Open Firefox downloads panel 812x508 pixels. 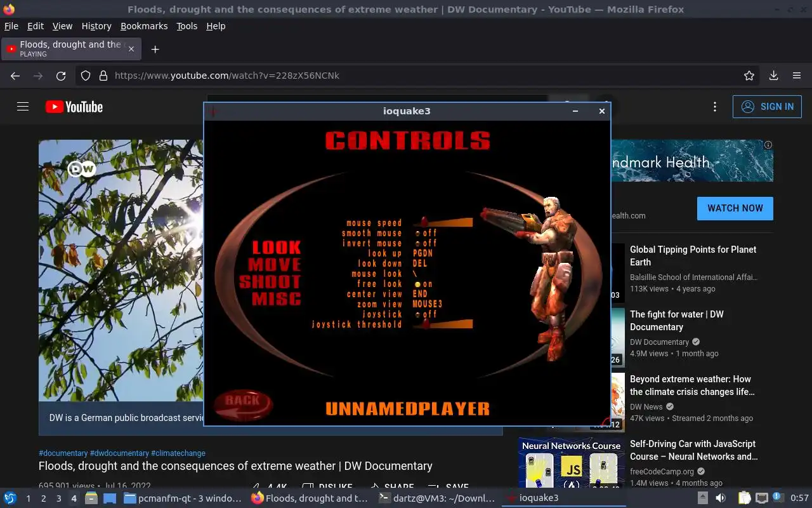pos(773,76)
